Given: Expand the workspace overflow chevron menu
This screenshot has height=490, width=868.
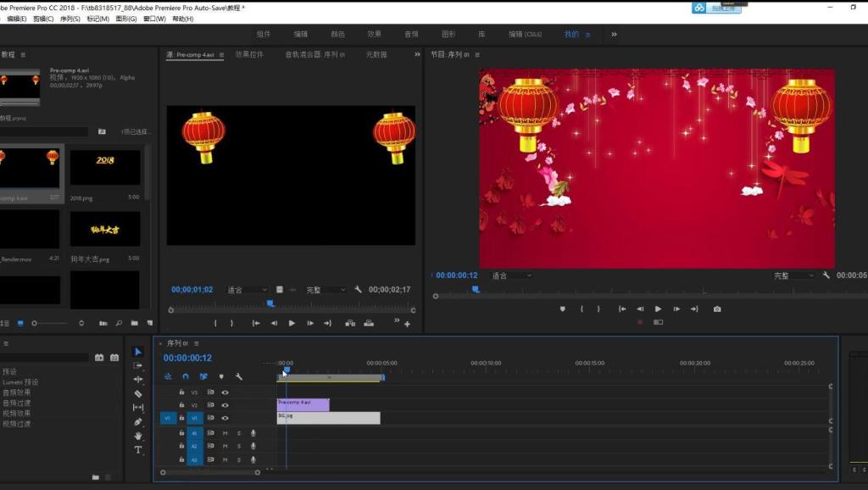Looking at the screenshot, I should tap(614, 34).
